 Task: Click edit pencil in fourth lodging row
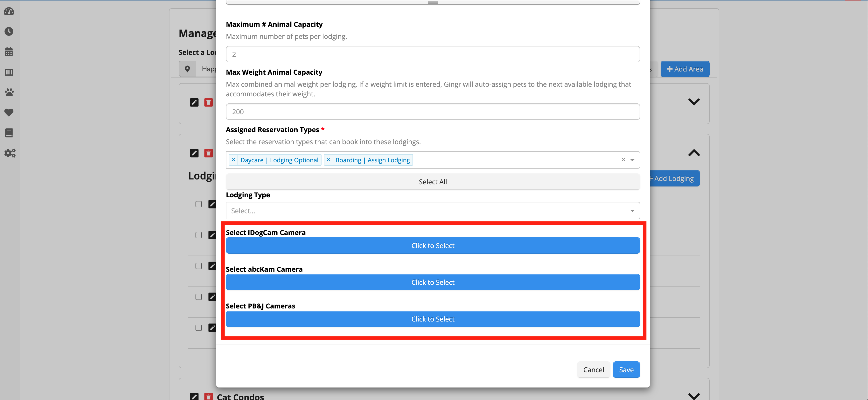212,297
